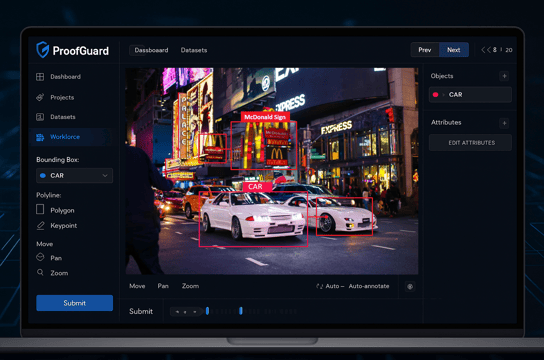Go back with the double-chevron page arrows
This screenshot has height=360, width=544.
486,50
